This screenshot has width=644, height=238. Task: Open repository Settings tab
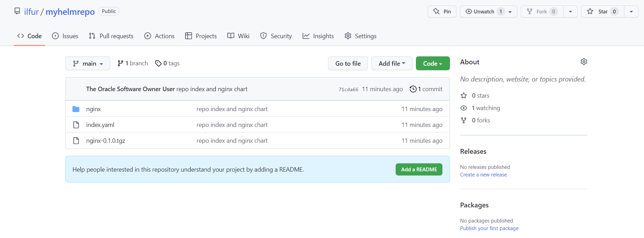tap(361, 36)
